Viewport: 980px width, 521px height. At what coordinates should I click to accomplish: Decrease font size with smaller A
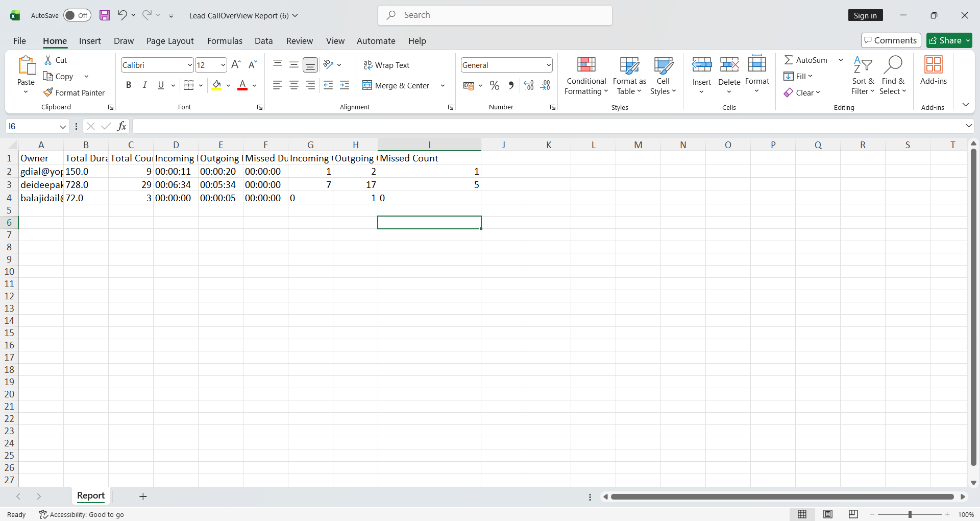click(253, 65)
